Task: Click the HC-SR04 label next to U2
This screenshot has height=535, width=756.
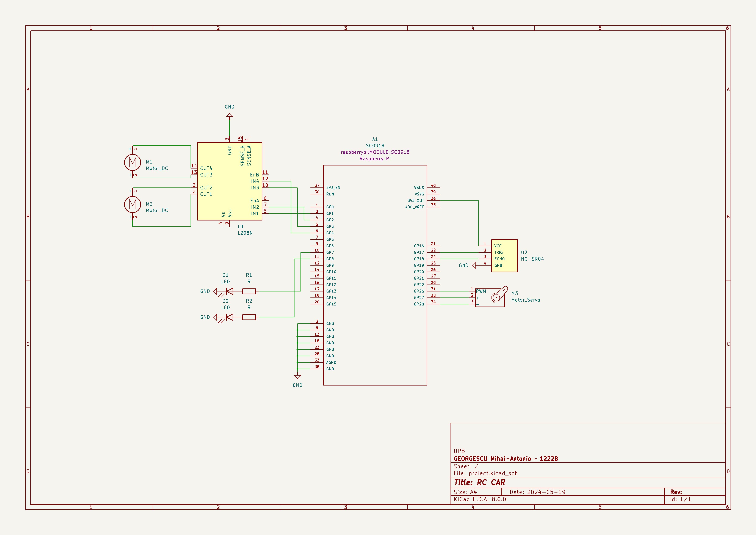Action: (x=532, y=259)
